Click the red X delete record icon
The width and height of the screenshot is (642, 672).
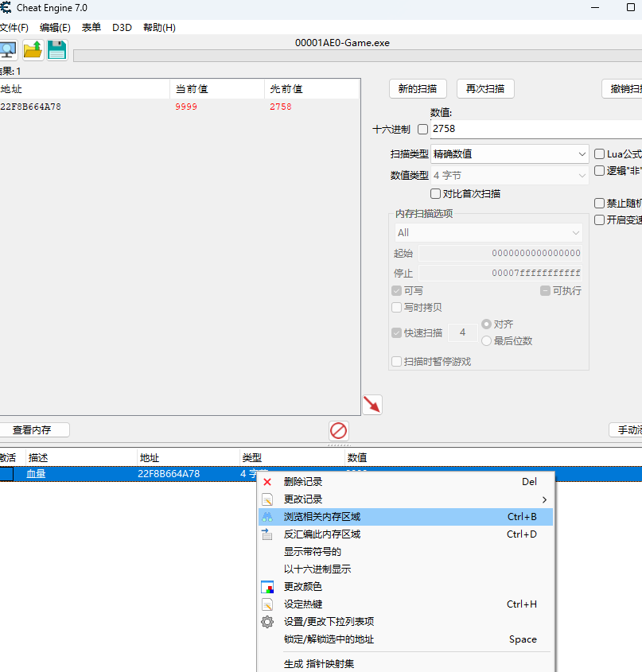267,482
